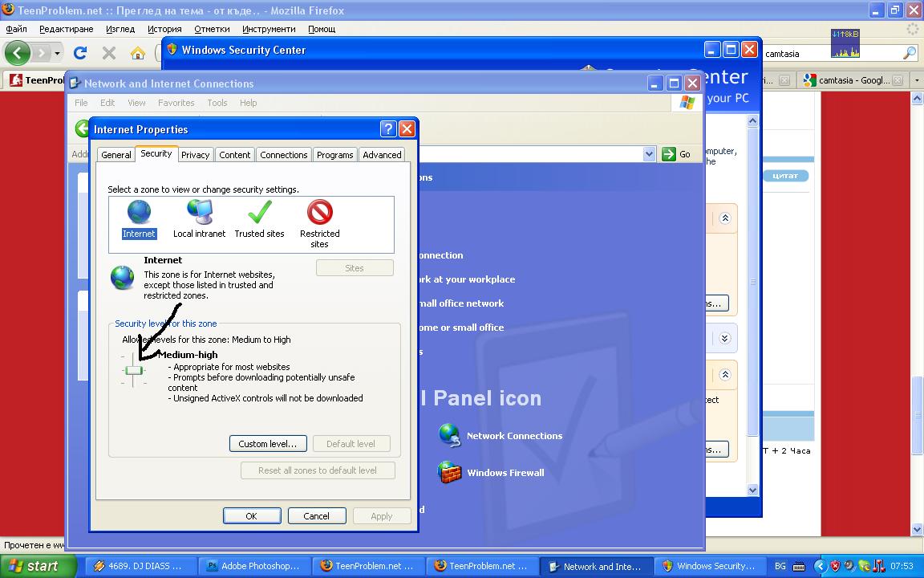Open the Отметки menu in Firefox
924x578 pixels.
[212, 29]
